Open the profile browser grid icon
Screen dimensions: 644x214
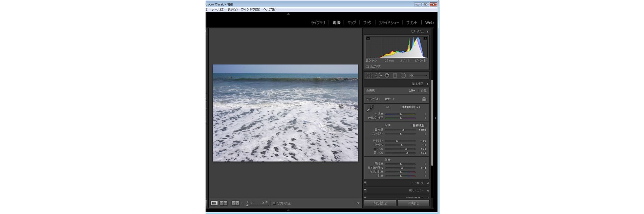(x=424, y=99)
